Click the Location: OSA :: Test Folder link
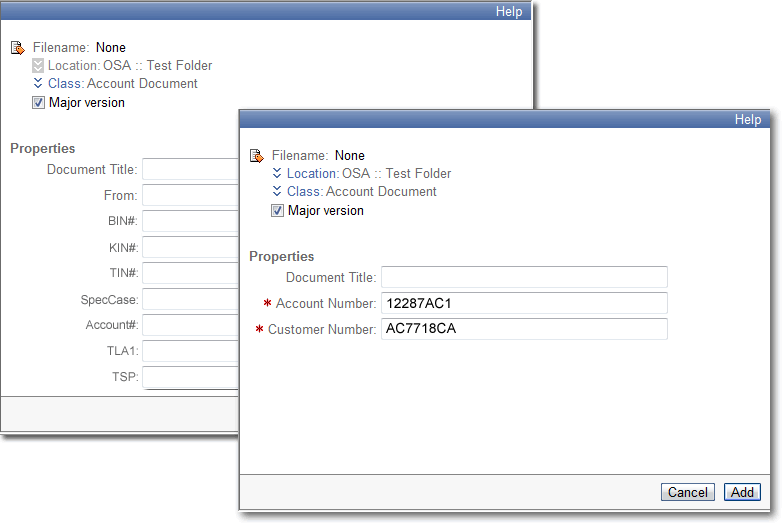The width and height of the screenshot is (782, 524). (369, 174)
